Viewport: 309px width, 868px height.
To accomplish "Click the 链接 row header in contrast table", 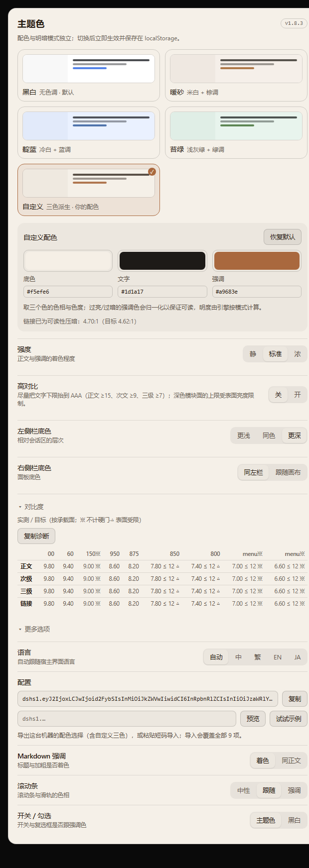I will (x=26, y=604).
